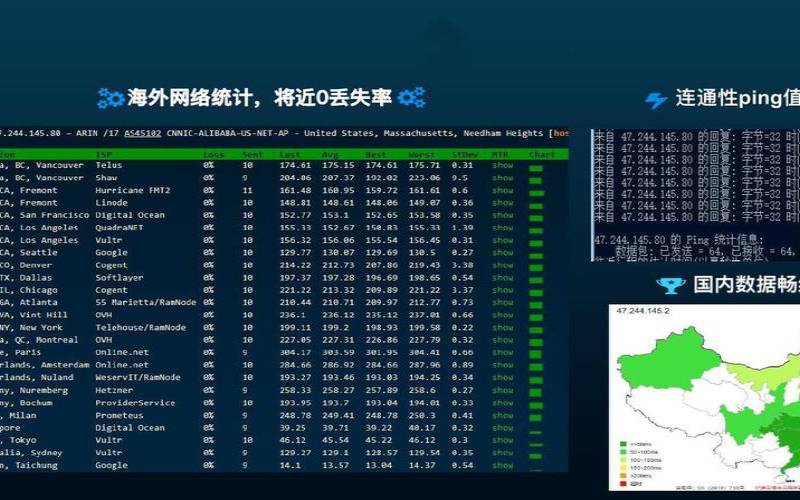Image resolution: width=800 pixels, height=500 pixels.
Task: Click the gear icon after 丢失率 in the title
Action: pyautogui.click(x=411, y=97)
